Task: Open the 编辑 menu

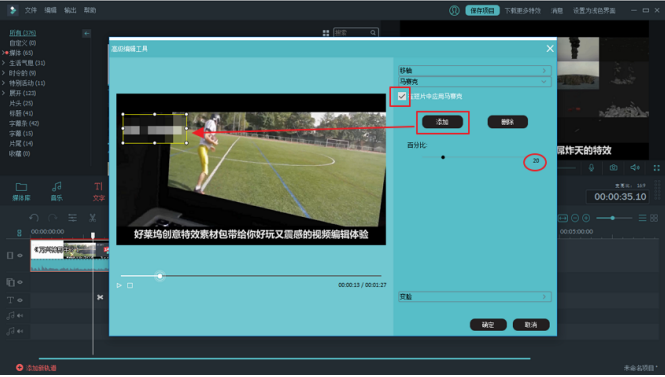Action: pos(50,10)
